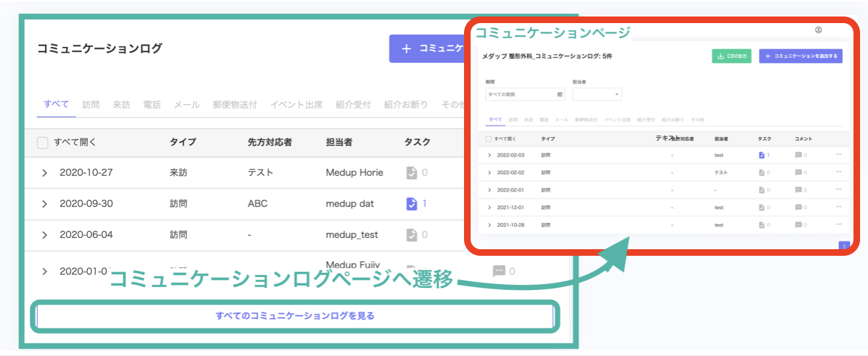This screenshot has width=868, height=356.
Task: Open task icon for 2021-12-01 row
Action: (762, 208)
